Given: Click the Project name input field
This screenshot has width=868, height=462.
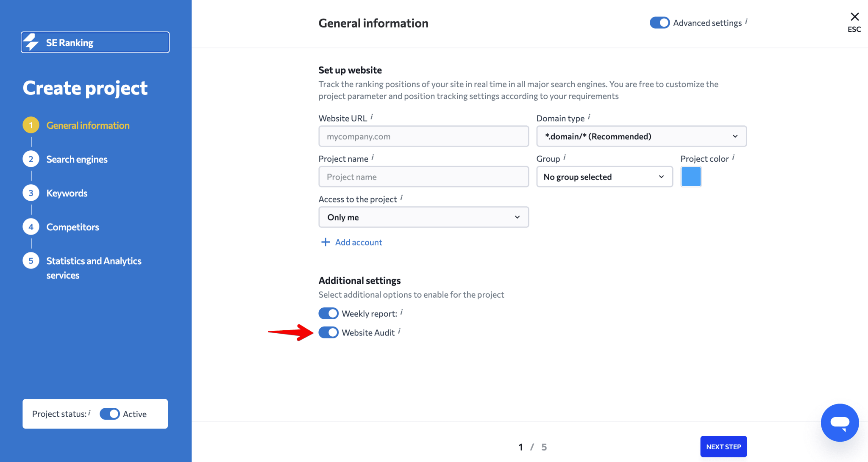Looking at the screenshot, I should pos(423,177).
